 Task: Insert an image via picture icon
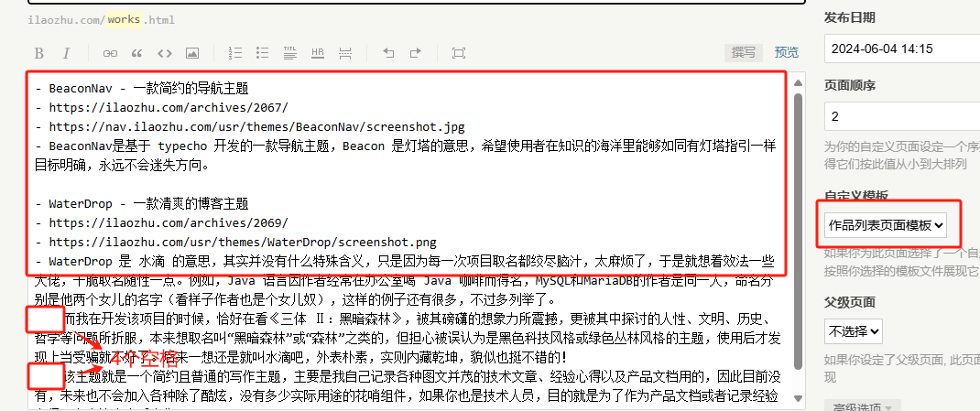click(191, 53)
